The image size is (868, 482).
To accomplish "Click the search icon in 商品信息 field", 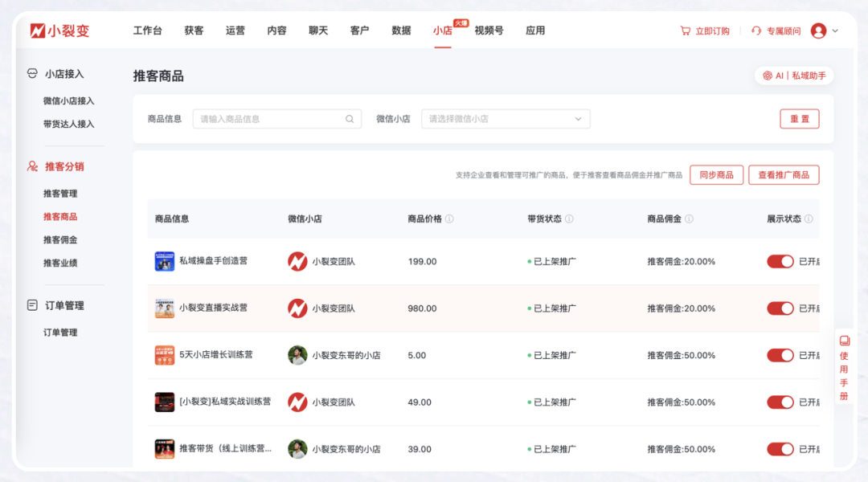I will [350, 119].
